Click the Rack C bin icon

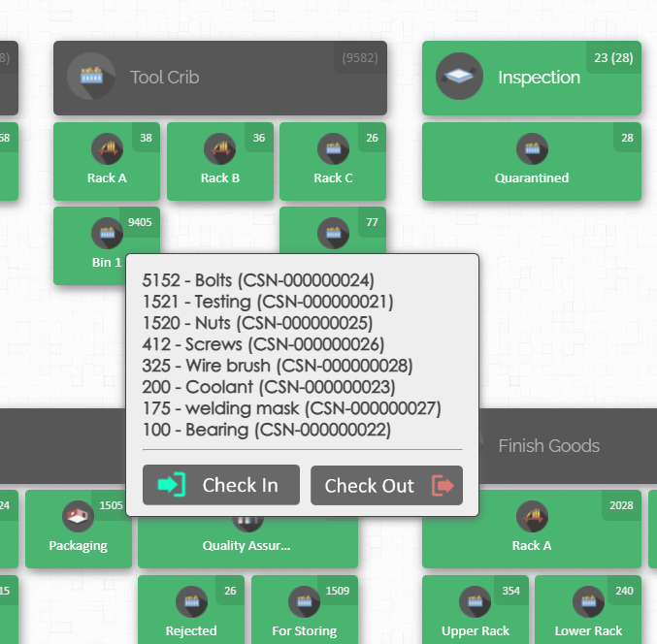pos(333,148)
